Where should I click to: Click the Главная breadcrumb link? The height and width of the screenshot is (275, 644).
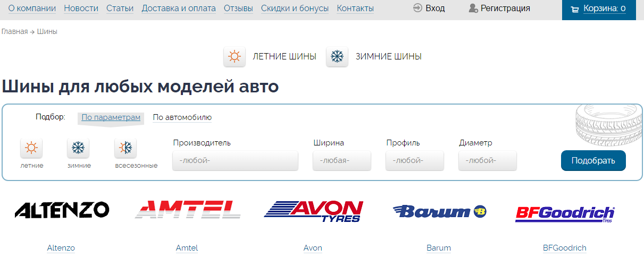[x=14, y=32]
